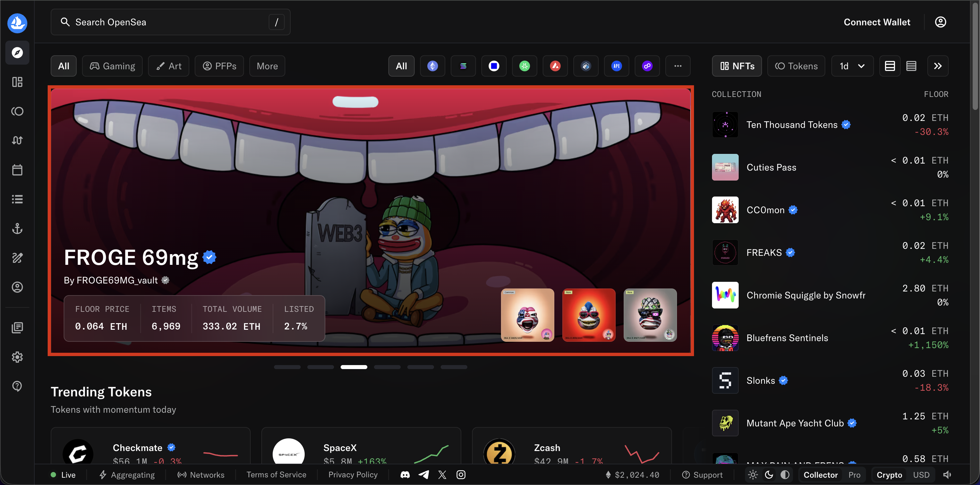This screenshot has height=485, width=980.
Task: Open Mutant Ape Yacht Club collection row
Action: (x=830, y=423)
